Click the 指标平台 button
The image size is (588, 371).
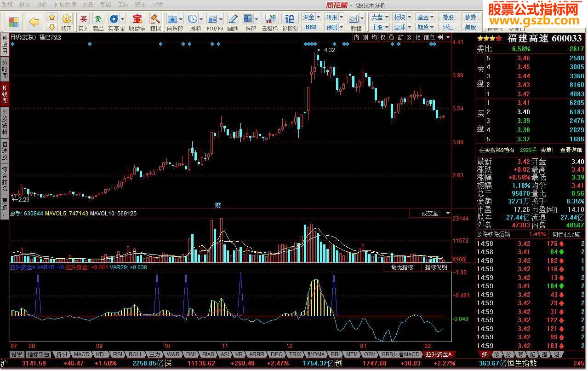[38, 354]
